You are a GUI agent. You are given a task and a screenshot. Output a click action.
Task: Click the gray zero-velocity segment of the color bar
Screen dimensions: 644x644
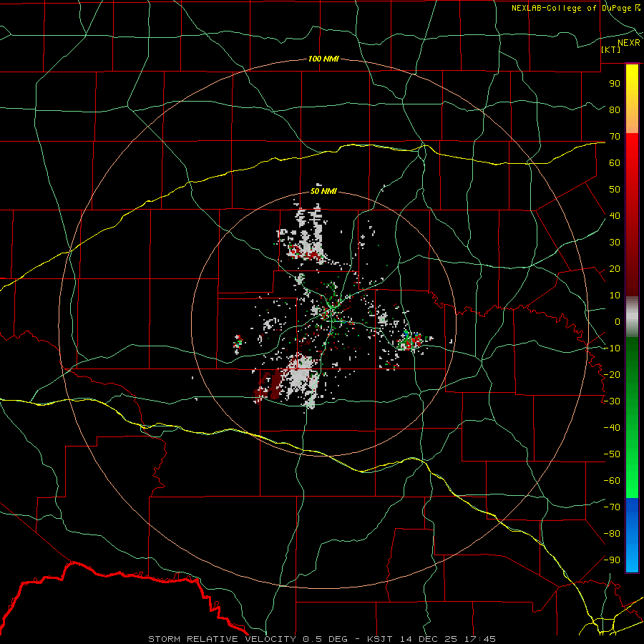[632, 317]
